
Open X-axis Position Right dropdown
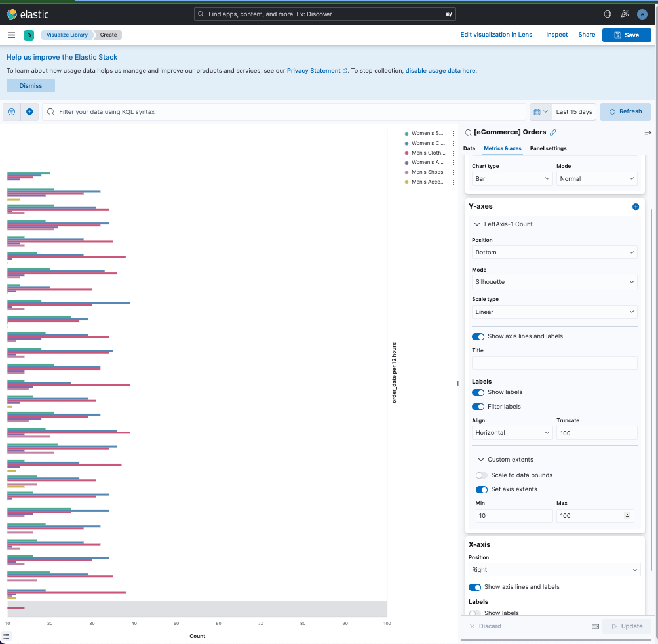pos(554,570)
